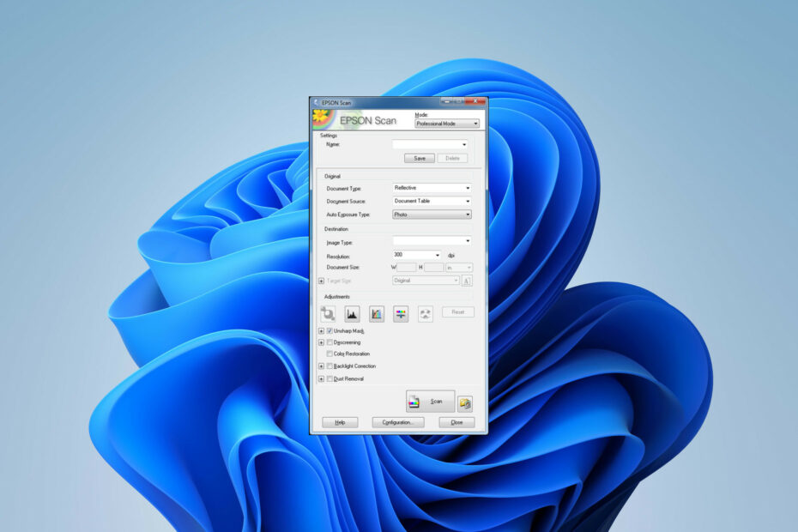
Task: Click the orientation icon beside Target Size
Action: [x=467, y=281]
